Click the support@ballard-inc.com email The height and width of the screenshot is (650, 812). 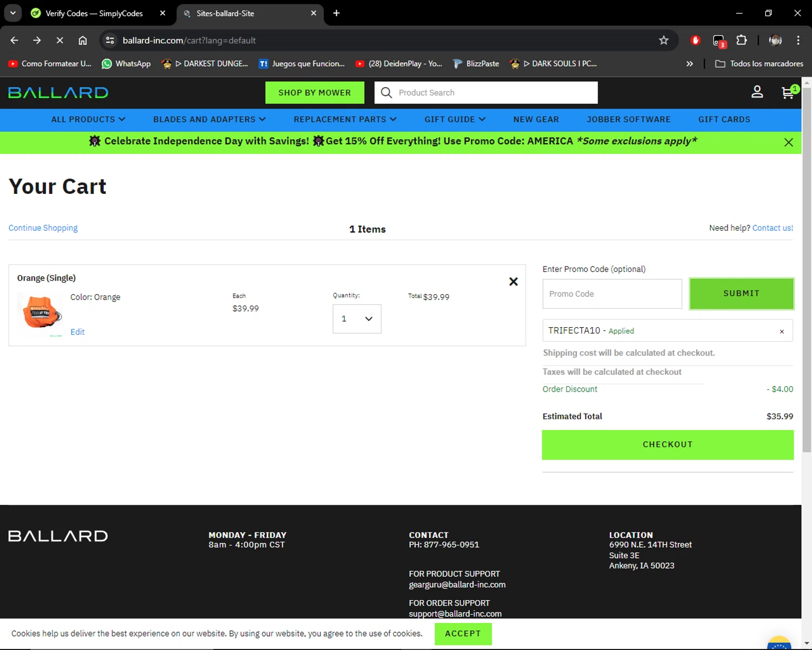pyautogui.click(x=455, y=614)
